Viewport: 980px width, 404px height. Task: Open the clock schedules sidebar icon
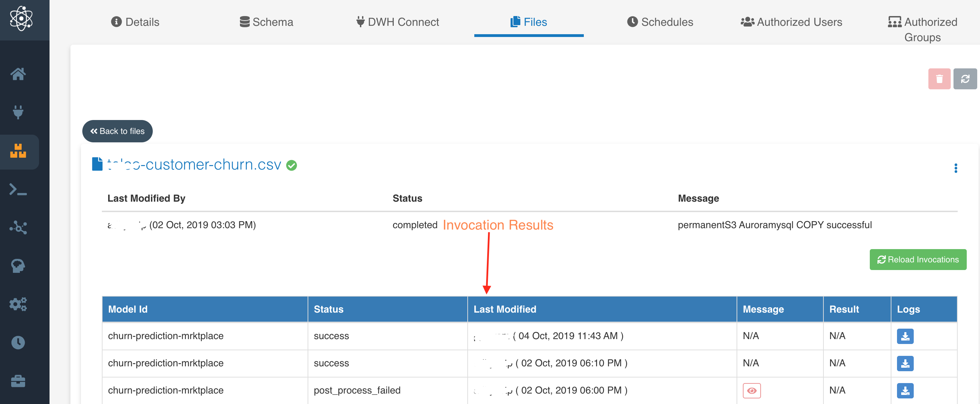click(18, 342)
